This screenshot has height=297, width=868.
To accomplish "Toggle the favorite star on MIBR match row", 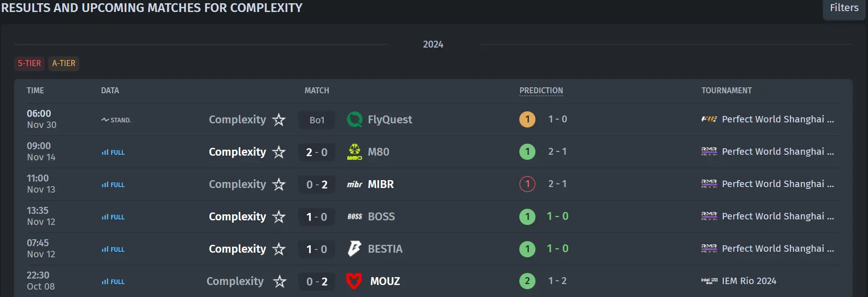I will click(x=279, y=184).
